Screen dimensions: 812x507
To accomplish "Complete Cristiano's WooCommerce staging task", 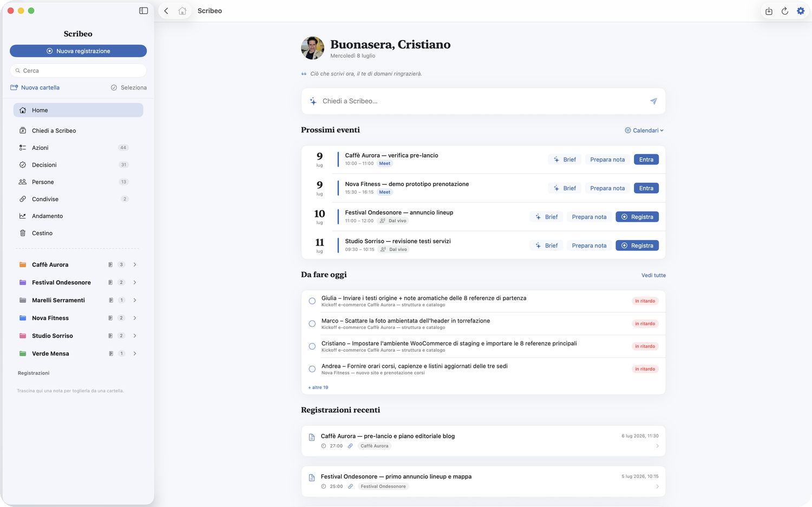I will 312,346.
